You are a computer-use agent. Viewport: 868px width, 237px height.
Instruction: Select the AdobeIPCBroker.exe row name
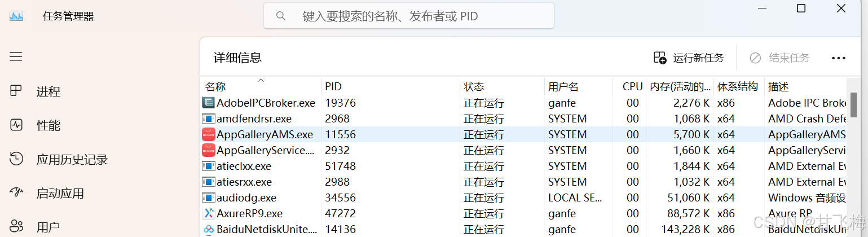point(266,103)
